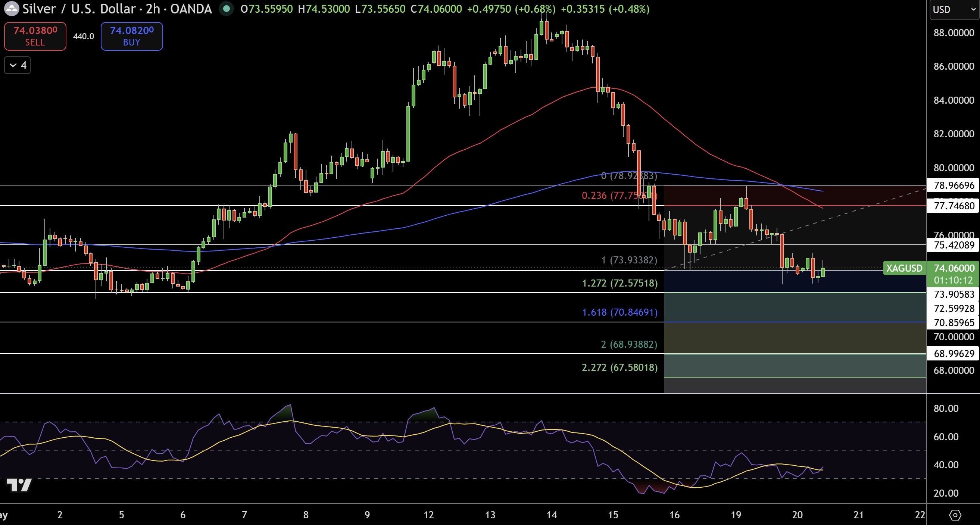Click the 68.99629 price axis label
The image size is (980, 525).
click(x=954, y=354)
